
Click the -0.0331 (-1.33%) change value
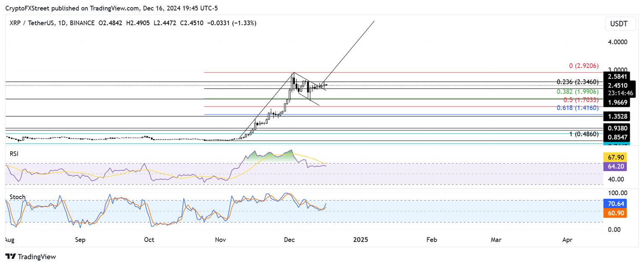coord(231,23)
